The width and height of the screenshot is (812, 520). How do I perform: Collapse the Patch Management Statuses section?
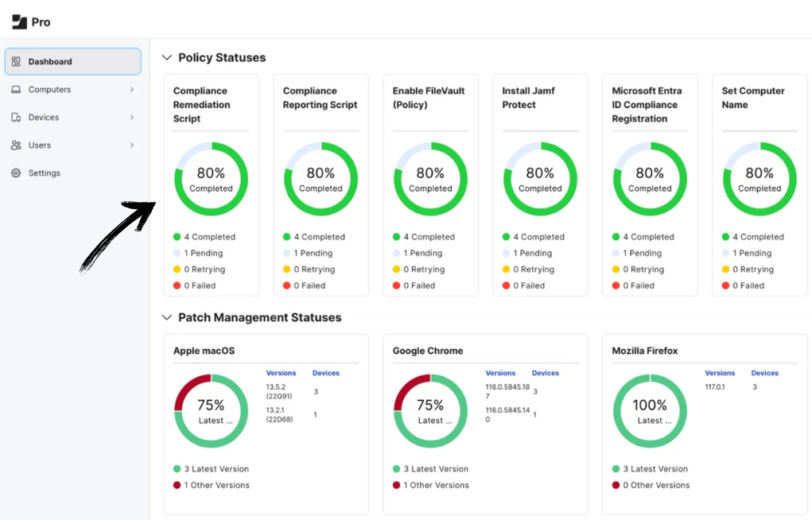(x=167, y=317)
